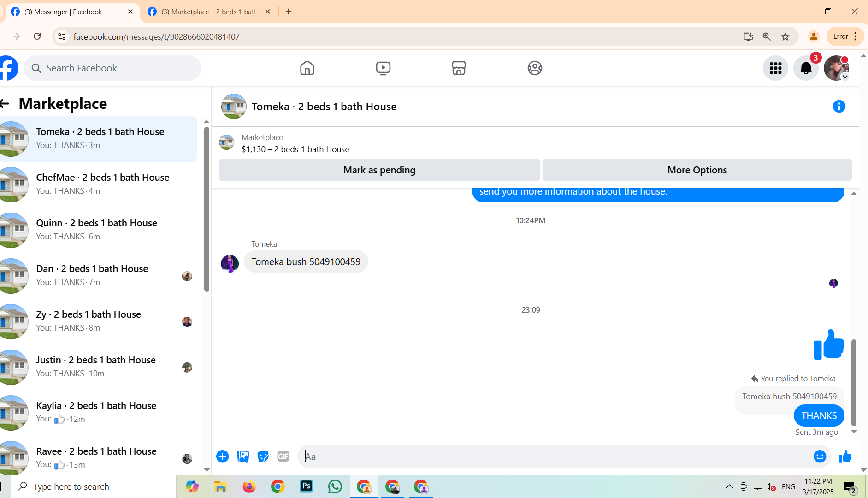The height and width of the screenshot is (498, 868).
Task: Click the chat messages scrollbar
Action: 854,383
